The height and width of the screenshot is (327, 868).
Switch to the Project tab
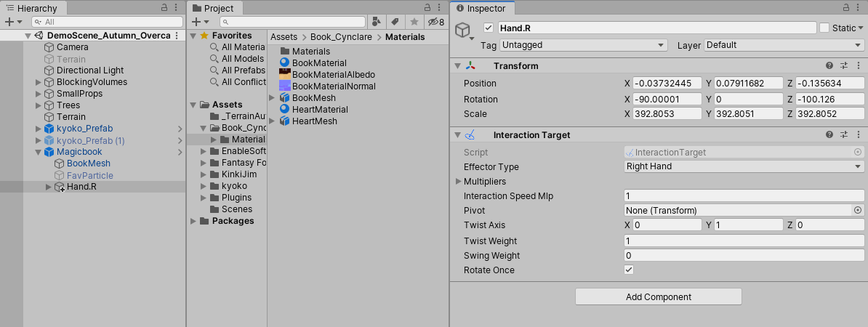point(214,8)
